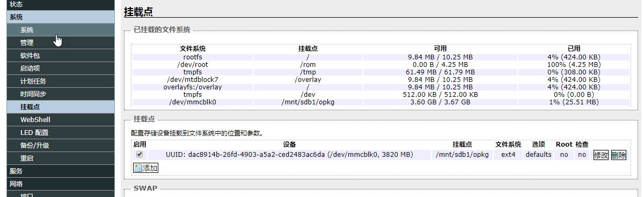Click 设备 column header in mount config

click(x=289, y=145)
